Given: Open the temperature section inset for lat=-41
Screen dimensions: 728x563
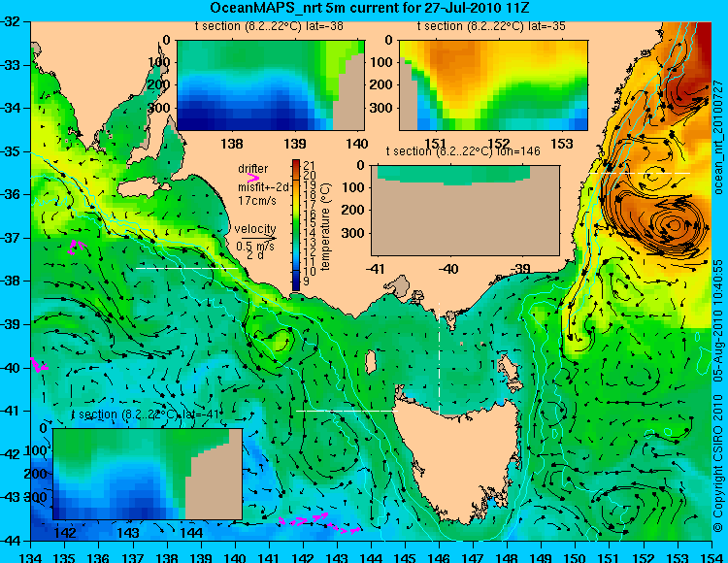Looking at the screenshot, I should [x=148, y=474].
